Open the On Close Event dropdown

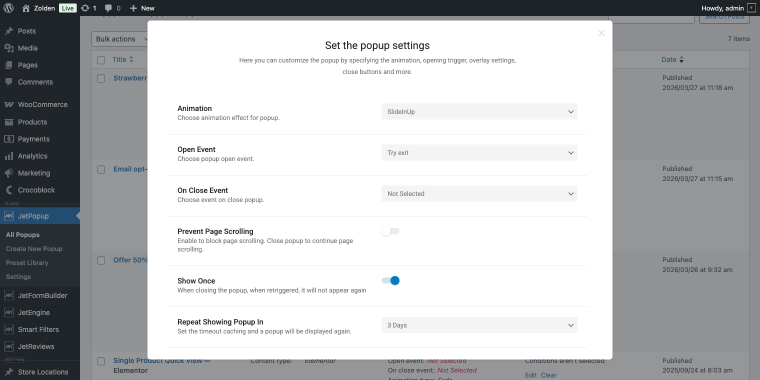479,193
